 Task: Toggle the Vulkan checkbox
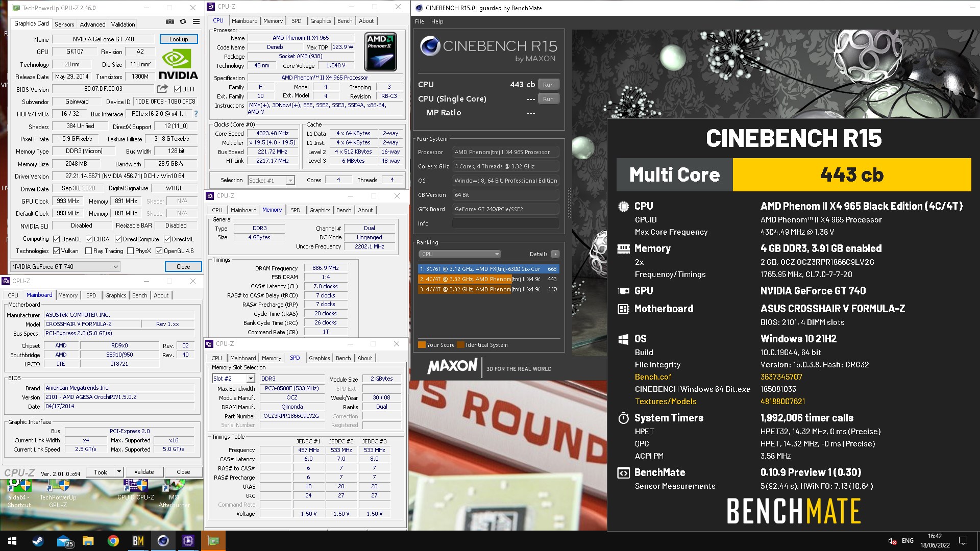(x=56, y=251)
